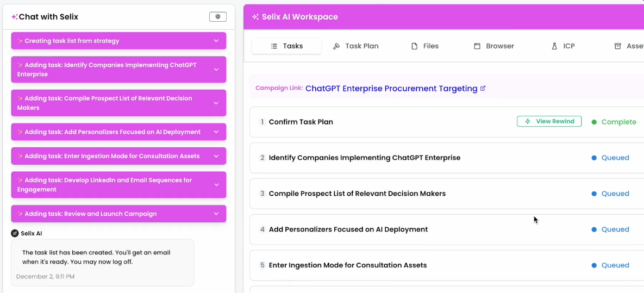Screen dimensions: 644x293
Task: Click the View Rewind button
Action: [x=549, y=121]
